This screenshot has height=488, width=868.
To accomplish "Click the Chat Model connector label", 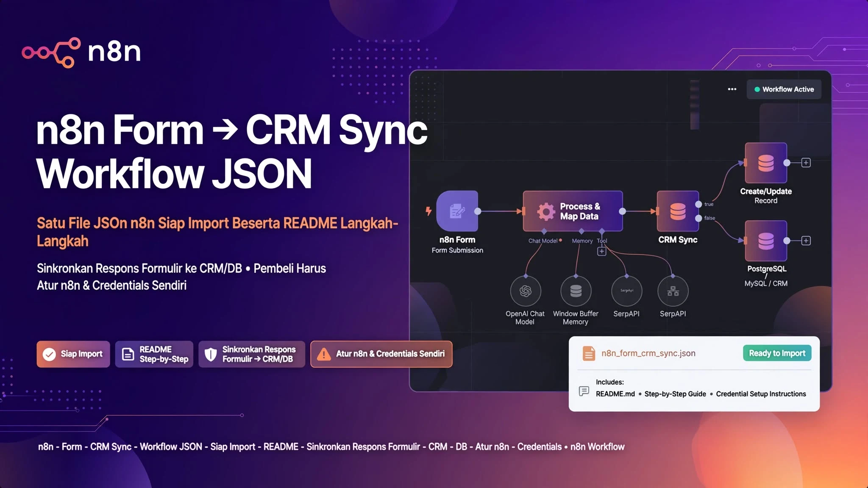I will (543, 241).
